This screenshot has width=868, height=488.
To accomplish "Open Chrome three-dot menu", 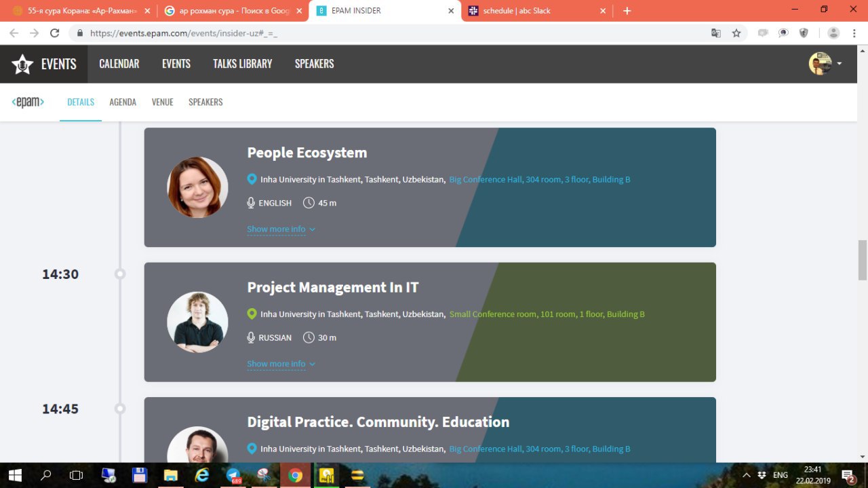I will tap(854, 33).
